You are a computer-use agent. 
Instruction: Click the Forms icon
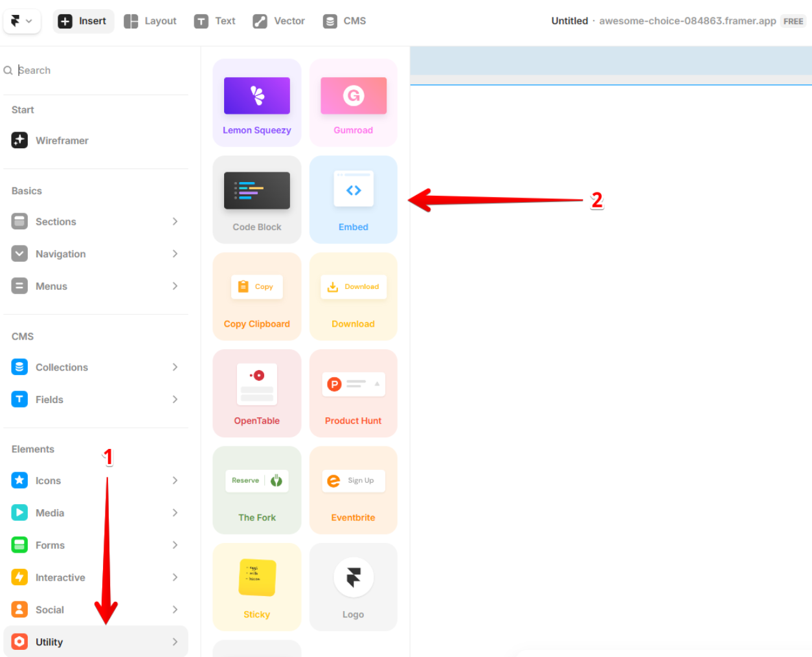click(x=19, y=545)
